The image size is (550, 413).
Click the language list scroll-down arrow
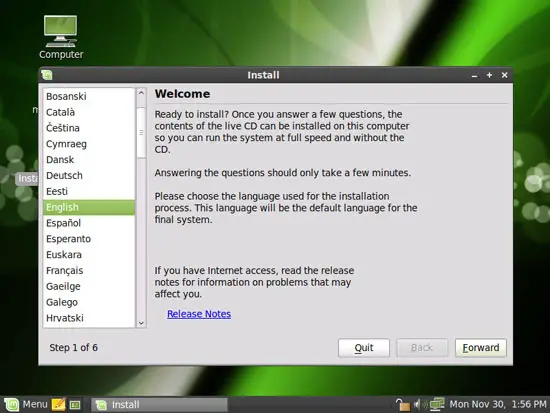tap(141, 323)
